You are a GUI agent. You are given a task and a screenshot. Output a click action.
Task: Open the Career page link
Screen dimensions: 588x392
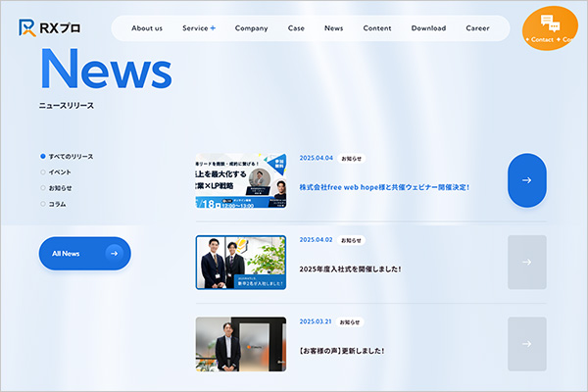click(477, 28)
